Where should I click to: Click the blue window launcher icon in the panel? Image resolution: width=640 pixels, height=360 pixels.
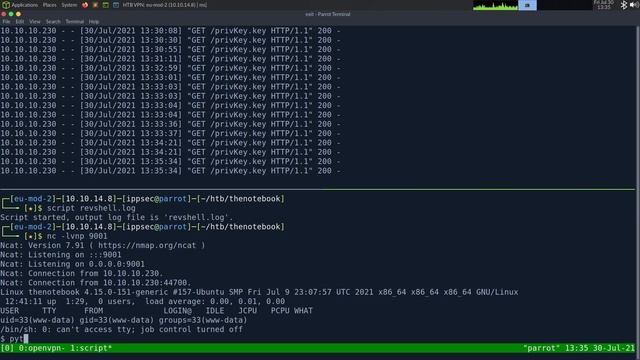coord(116,5)
